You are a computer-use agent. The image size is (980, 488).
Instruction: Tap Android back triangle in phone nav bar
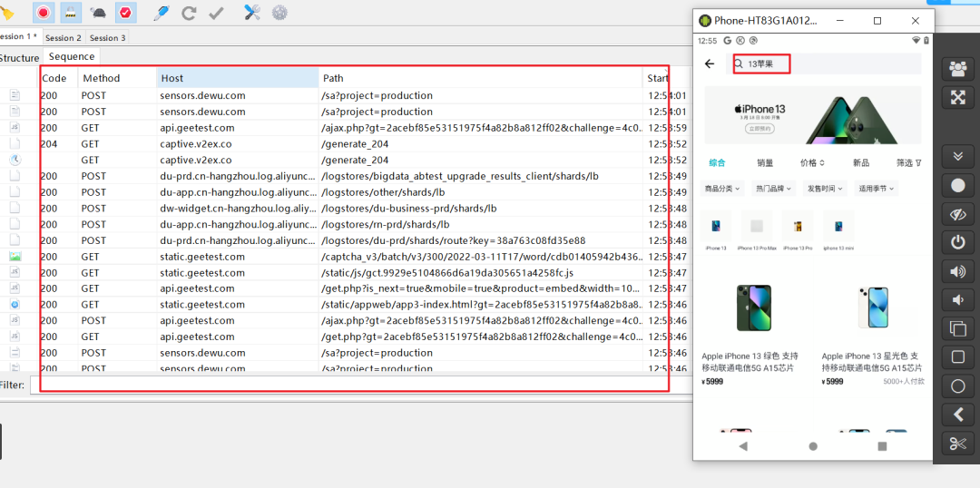pyautogui.click(x=743, y=446)
